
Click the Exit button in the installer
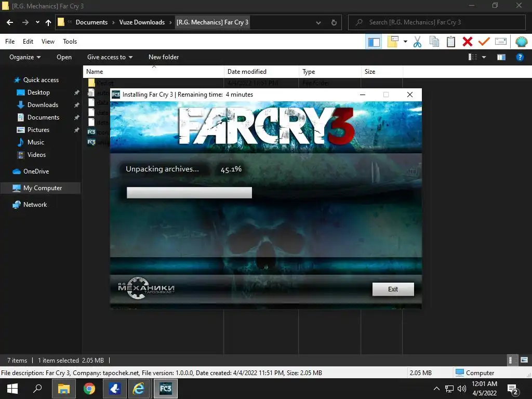pos(393,289)
